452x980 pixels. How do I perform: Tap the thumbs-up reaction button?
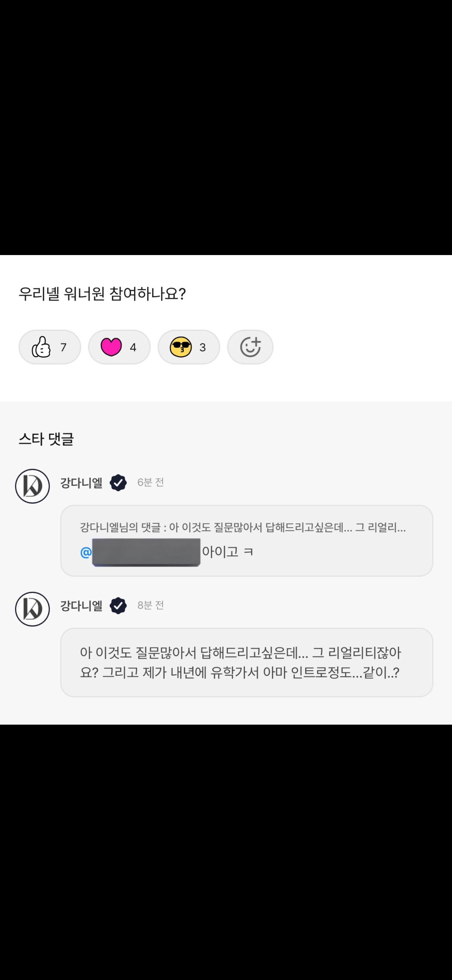point(50,347)
